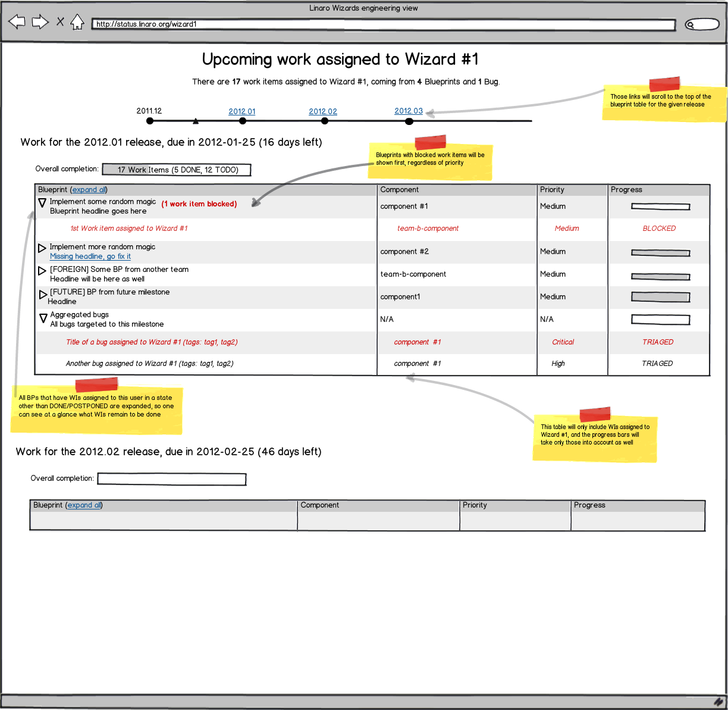728x710 pixels.
Task: Click the browser back arrow
Action: (17, 23)
